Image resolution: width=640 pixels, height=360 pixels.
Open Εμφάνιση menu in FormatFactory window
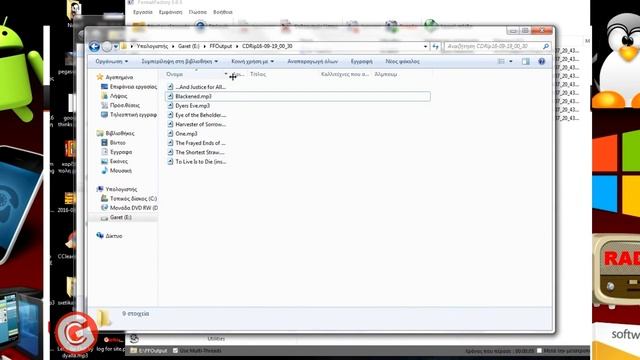pyautogui.click(x=171, y=12)
